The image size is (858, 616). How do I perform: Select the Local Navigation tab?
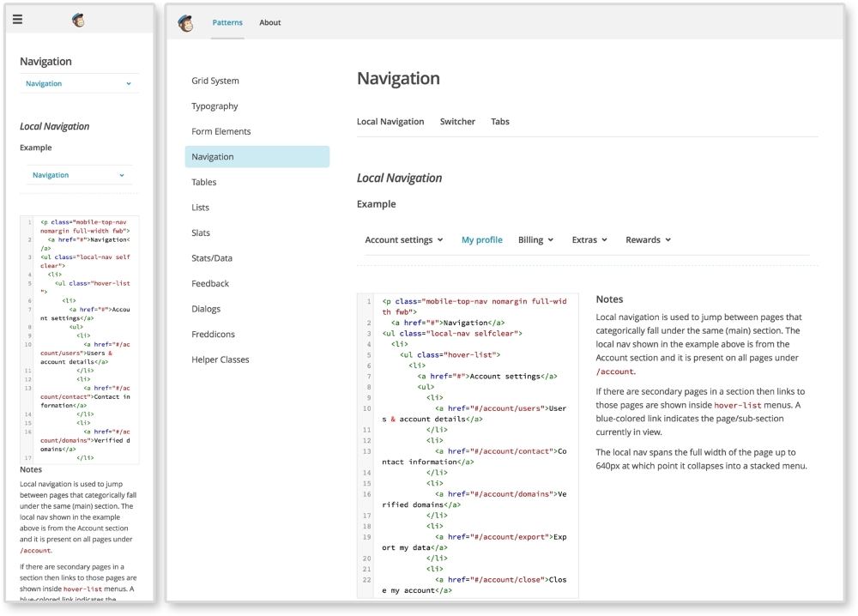[x=390, y=121]
